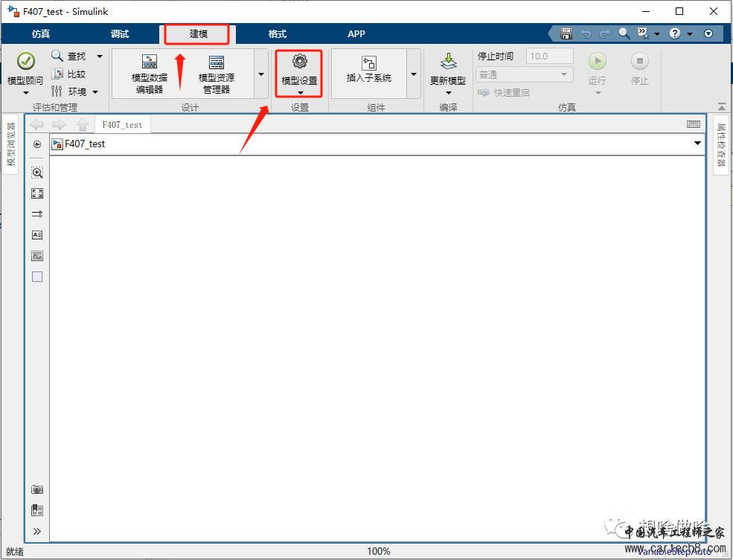Collapse the toolstrip with the corner arrow
Image resolution: width=733 pixels, height=560 pixels.
pyautogui.click(x=722, y=107)
